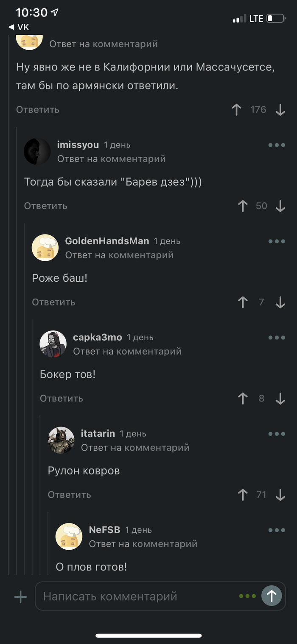Downvote the "Бокер тов!" comment

tap(280, 398)
